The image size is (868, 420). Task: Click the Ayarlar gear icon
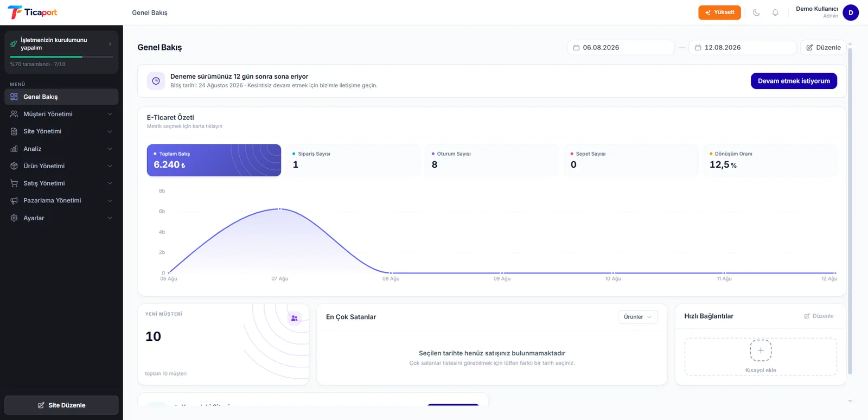[x=14, y=218]
